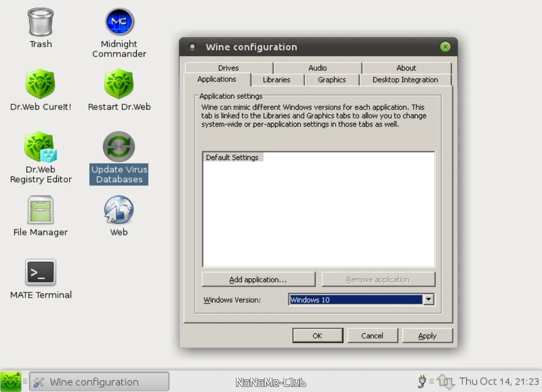Click the power plug tray icon

422,381
